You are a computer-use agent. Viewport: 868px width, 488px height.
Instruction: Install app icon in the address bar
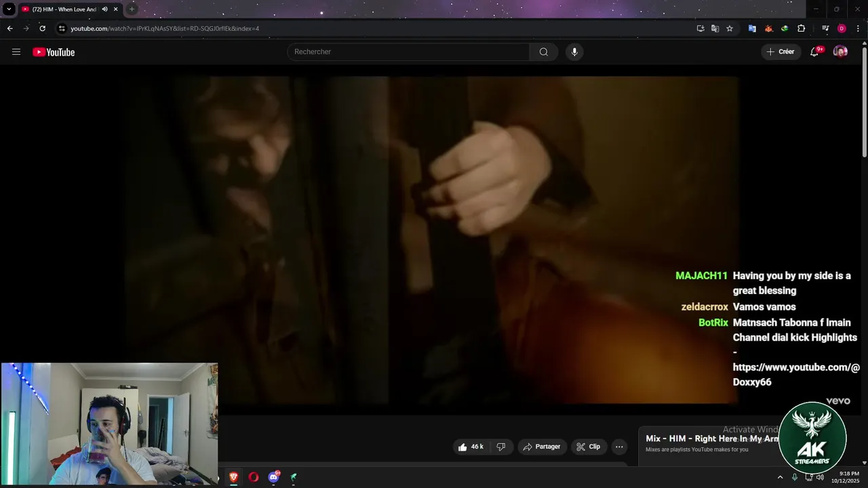[x=701, y=28]
